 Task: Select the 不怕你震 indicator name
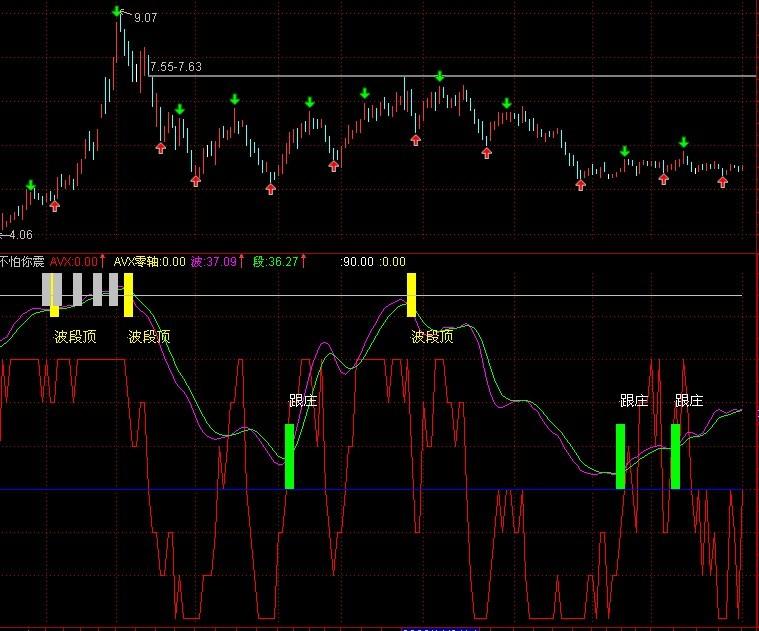tap(22, 262)
